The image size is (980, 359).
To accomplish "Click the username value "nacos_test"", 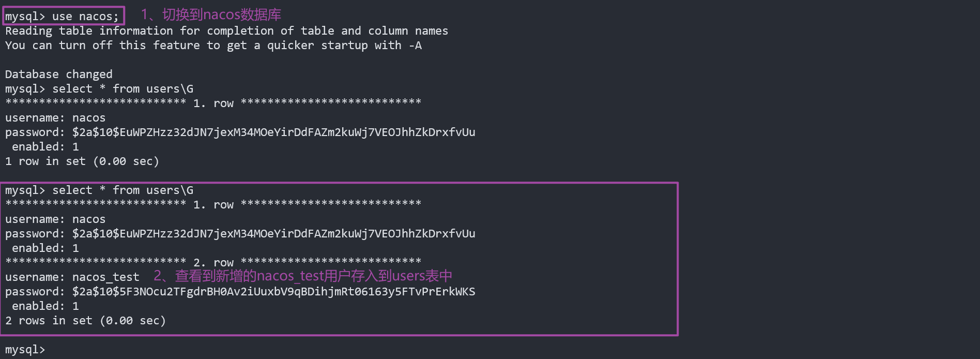I will click(x=105, y=277).
